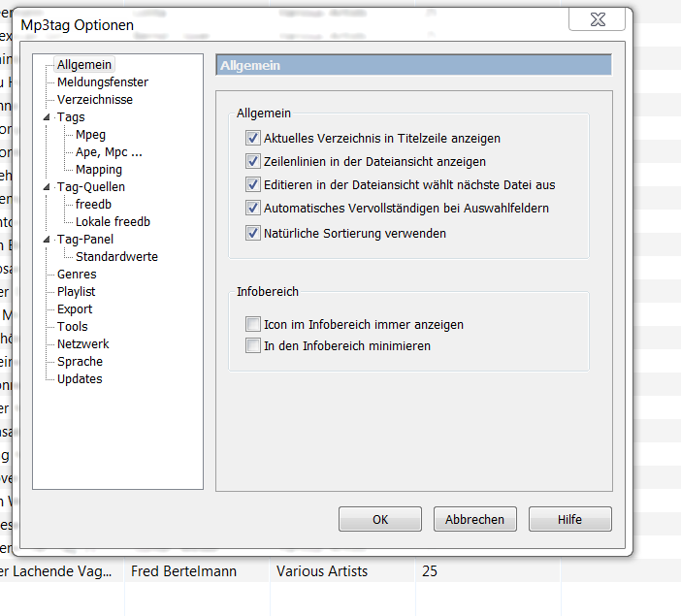Close the Mp3tag Optionen dialog

click(598, 19)
